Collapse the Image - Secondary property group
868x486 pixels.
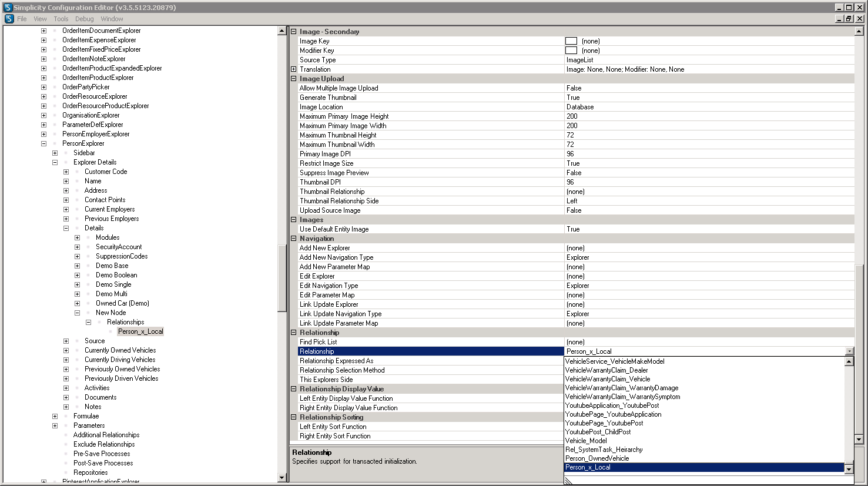(294, 32)
